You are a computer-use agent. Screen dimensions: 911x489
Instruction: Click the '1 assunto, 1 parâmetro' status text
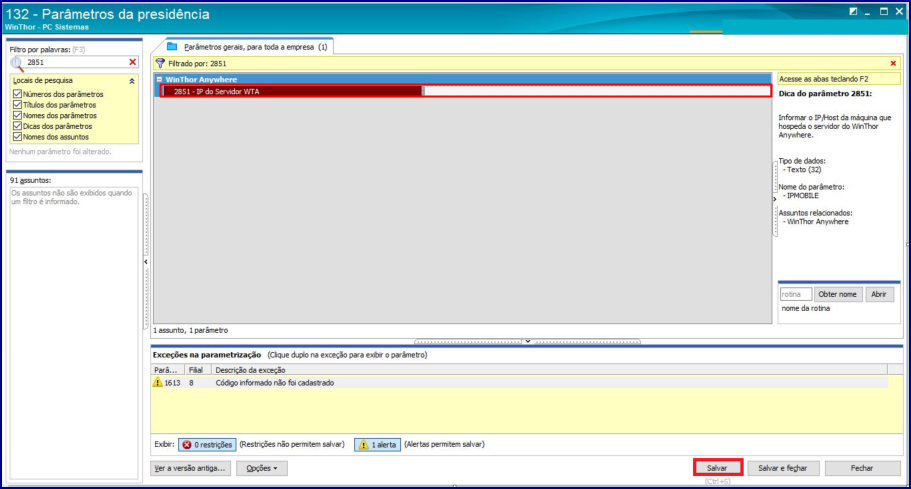click(x=191, y=330)
